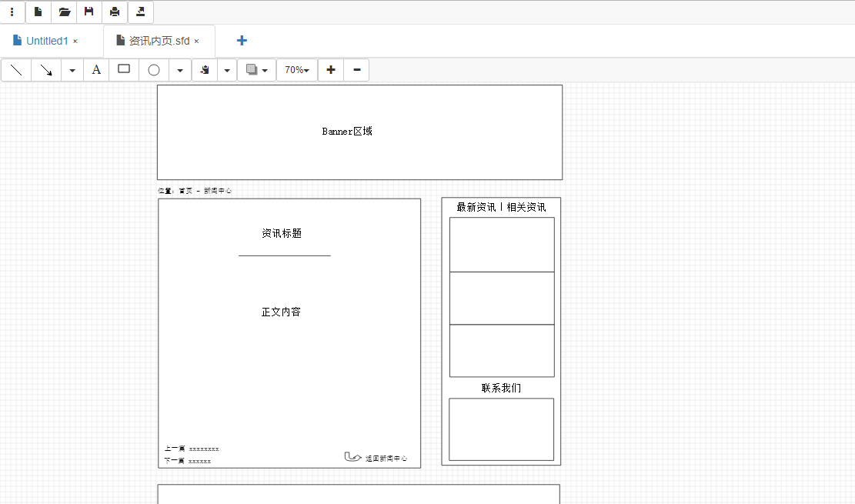Viewport: 855px width, 504px height.
Task: Select the breadcrumb text 位置: 首页 - 新闻中心
Action: [195, 191]
